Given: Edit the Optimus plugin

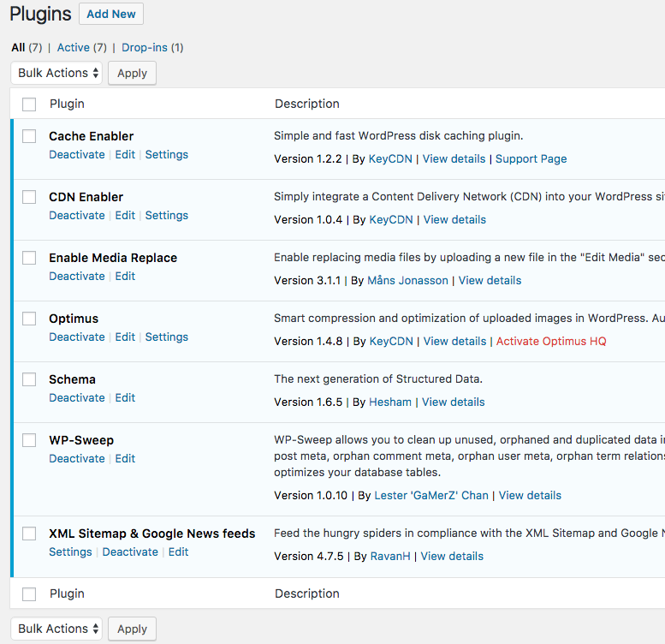Looking at the screenshot, I should (x=125, y=337).
